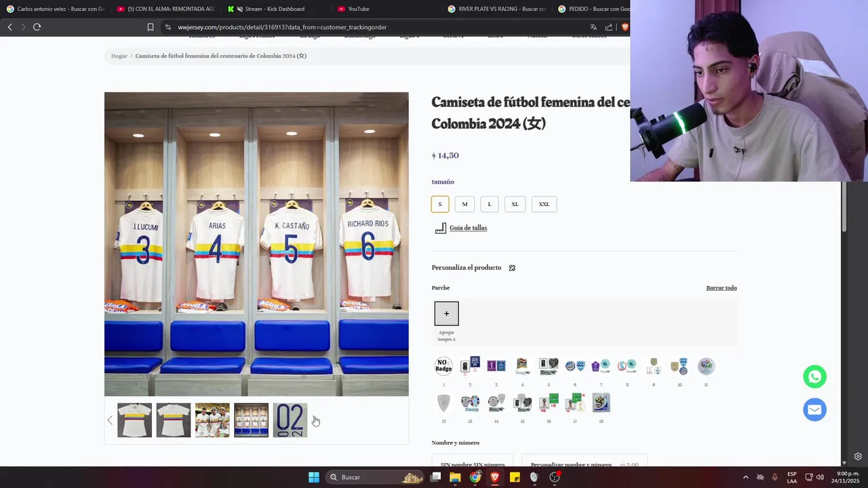Screen dimensions: 868x488
Task: Select size L
Action: (490, 204)
